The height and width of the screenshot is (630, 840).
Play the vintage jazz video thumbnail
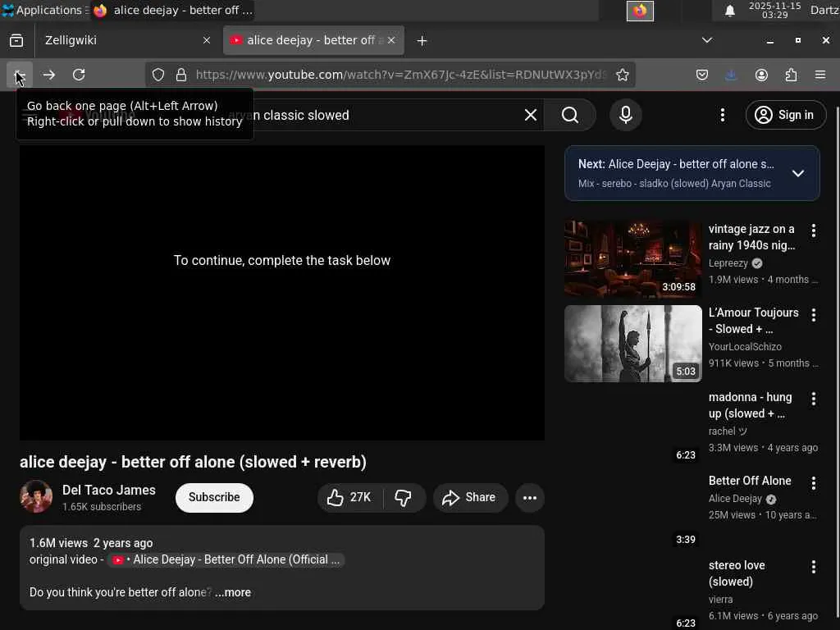pyautogui.click(x=632, y=259)
